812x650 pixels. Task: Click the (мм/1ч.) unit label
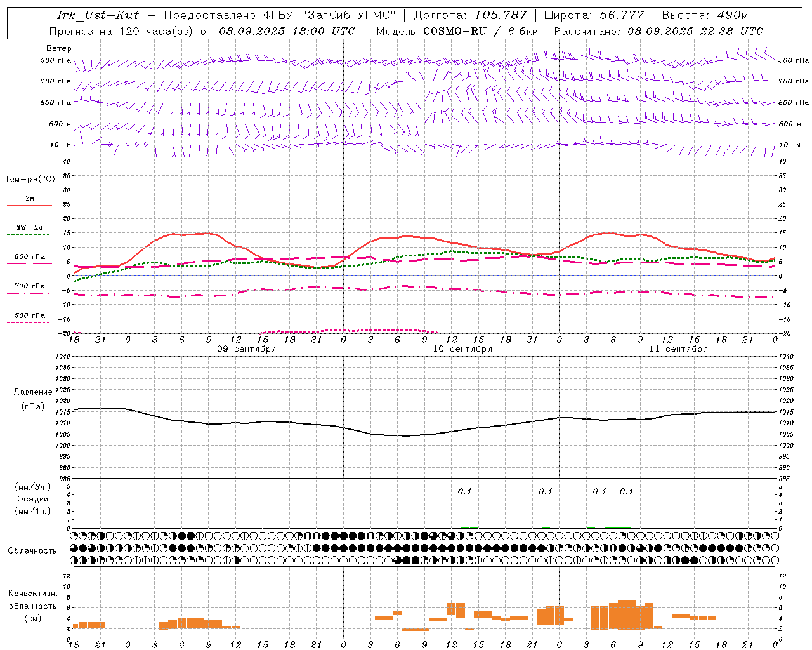33,511
